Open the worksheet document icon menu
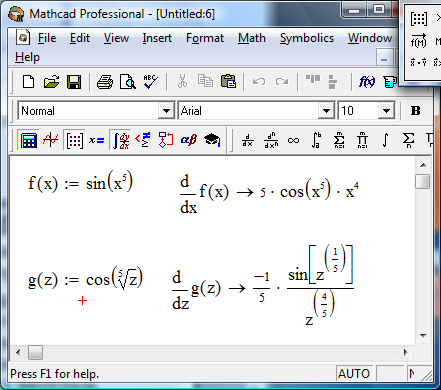The image size is (441, 390). [x=23, y=38]
